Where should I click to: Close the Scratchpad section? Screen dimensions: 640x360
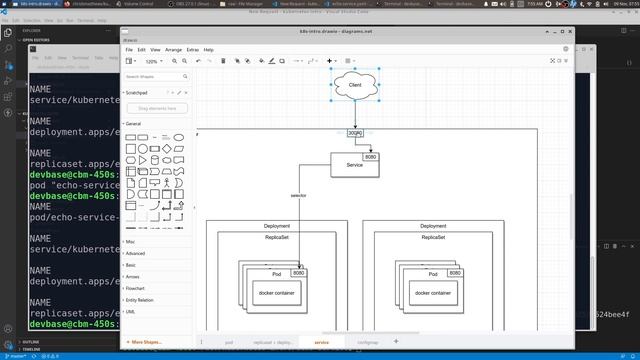point(186,93)
